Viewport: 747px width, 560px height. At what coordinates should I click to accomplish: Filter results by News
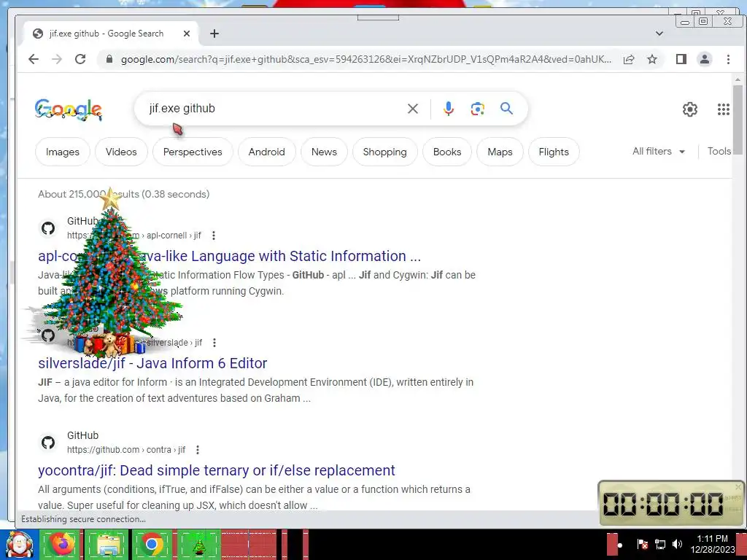pyautogui.click(x=324, y=152)
